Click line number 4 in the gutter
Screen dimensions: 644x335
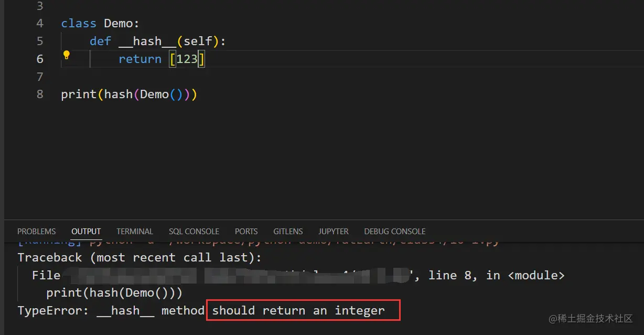[40, 24]
